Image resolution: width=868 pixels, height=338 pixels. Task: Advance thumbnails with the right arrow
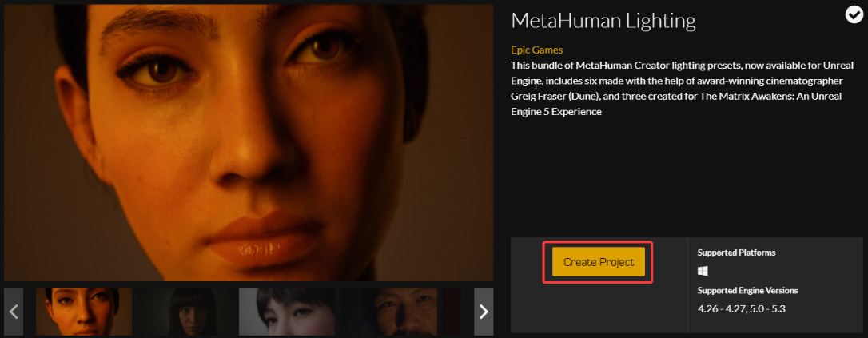[484, 312]
